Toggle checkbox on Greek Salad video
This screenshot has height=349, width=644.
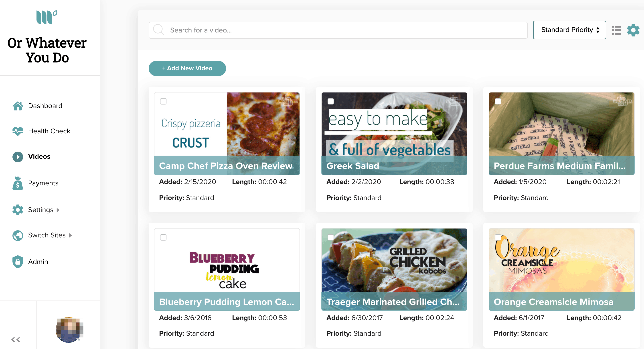click(x=330, y=101)
